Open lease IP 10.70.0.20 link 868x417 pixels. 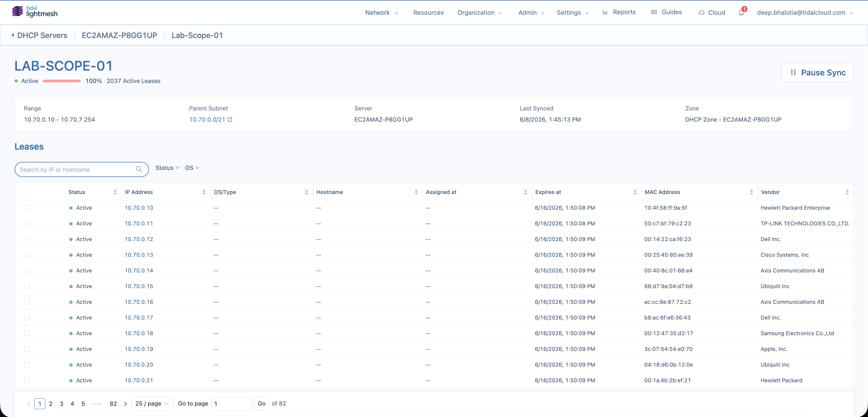click(139, 365)
